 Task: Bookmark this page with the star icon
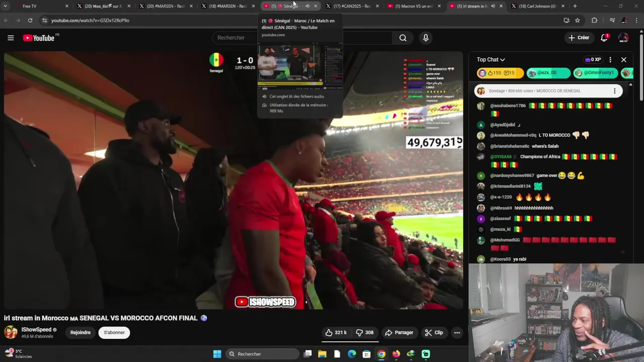click(x=578, y=20)
